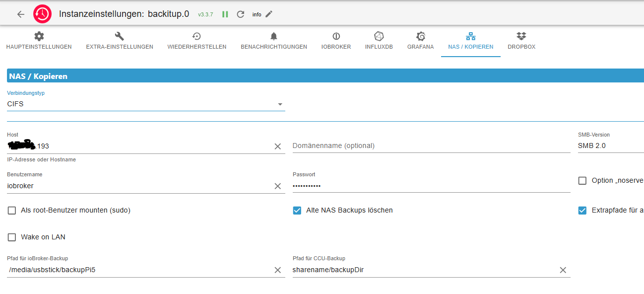Pause the backitup instance

click(225, 14)
